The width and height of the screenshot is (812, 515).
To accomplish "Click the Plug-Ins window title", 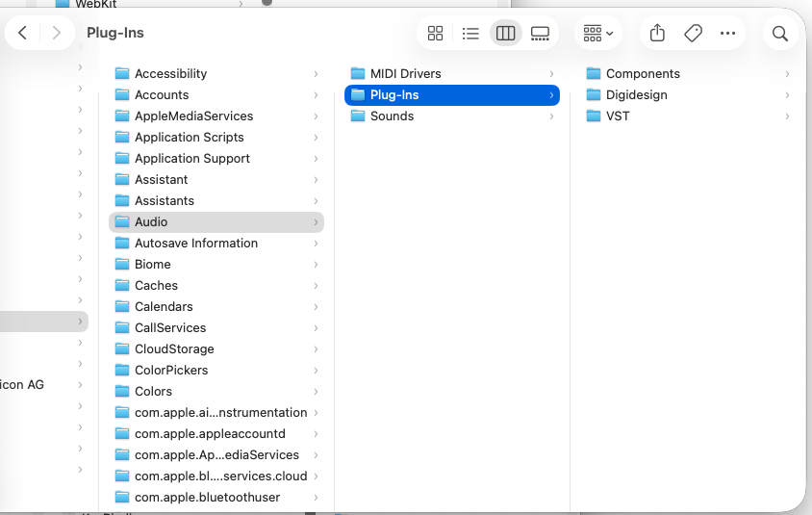I will tap(115, 33).
